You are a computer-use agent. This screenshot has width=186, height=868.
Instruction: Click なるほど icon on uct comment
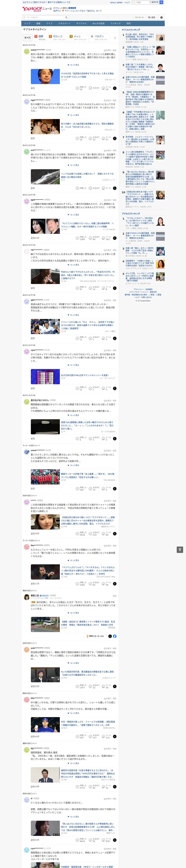(91, 188)
